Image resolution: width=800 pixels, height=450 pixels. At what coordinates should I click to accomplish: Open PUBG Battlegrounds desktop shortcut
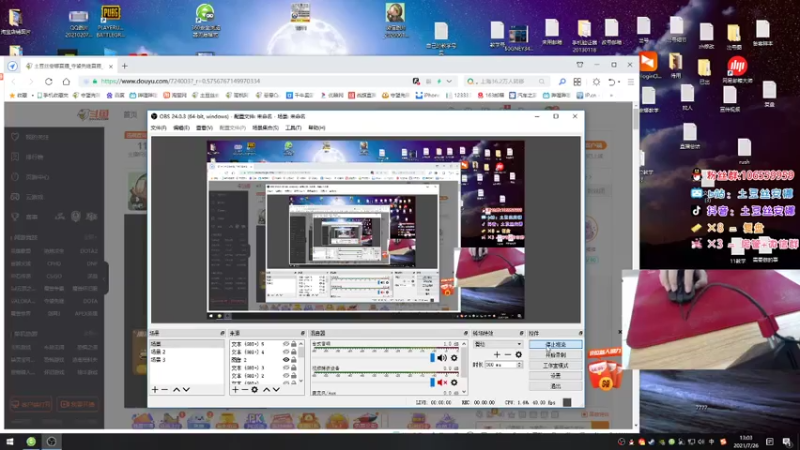coord(110,22)
